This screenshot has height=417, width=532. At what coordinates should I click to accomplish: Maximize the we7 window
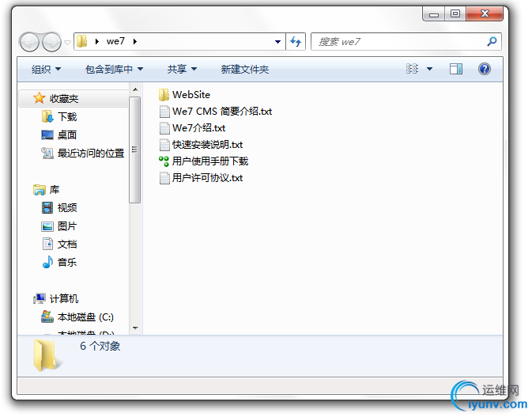pos(455,14)
